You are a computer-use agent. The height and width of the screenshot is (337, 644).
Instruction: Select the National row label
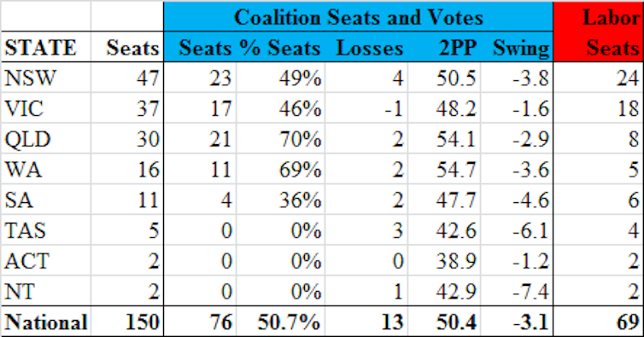[x=45, y=322]
